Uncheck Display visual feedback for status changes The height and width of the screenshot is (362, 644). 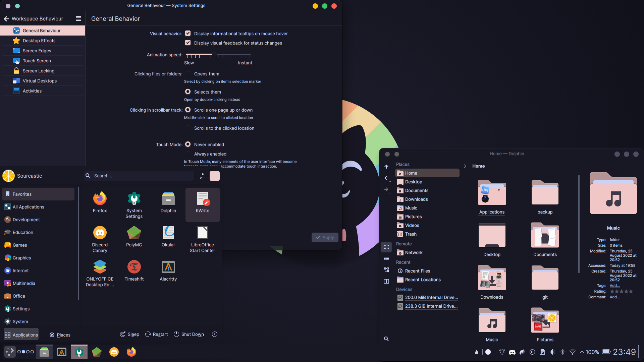[x=188, y=43]
